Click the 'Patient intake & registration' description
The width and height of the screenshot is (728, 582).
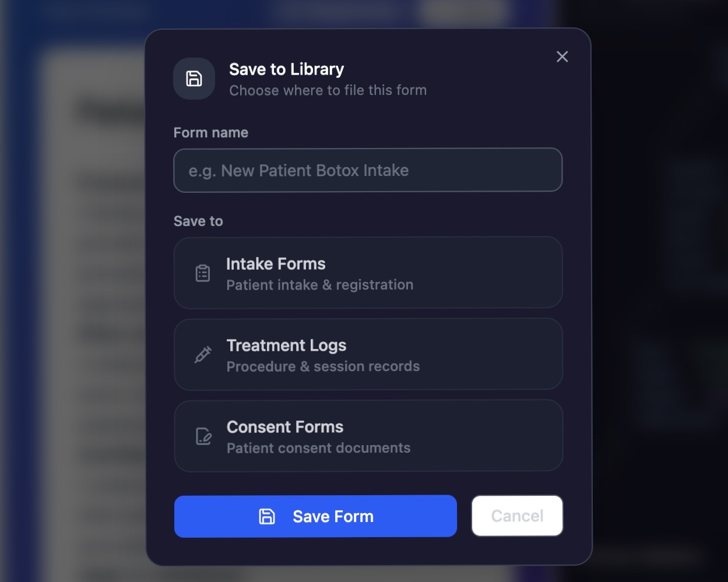pos(319,285)
